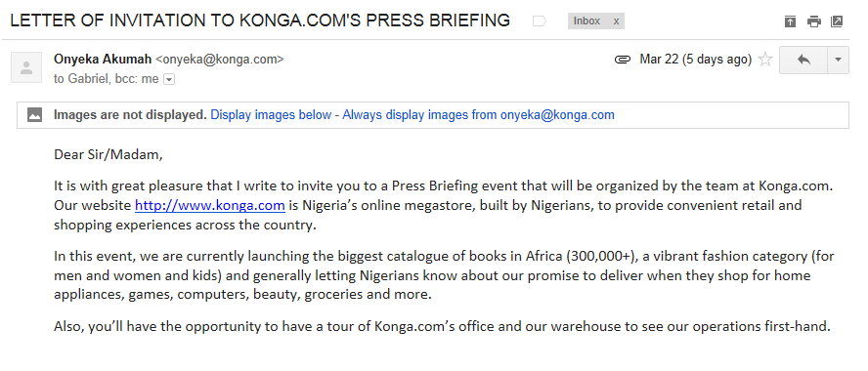This screenshot has width=868, height=371.
Task: Click the email subject title
Action: point(260,21)
